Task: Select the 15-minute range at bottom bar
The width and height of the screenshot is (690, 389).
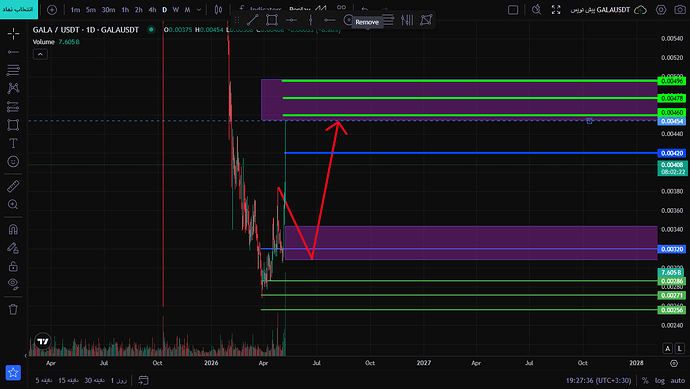Action: click(x=68, y=380)
